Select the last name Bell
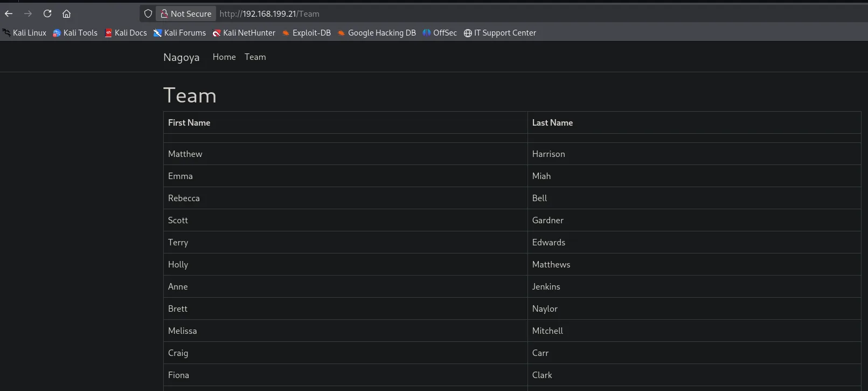Viewport: 868px width, 391px height. point(539,198)
